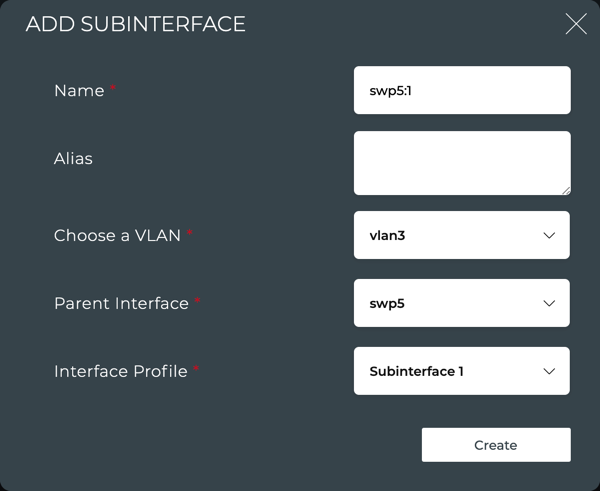Viewport: 600px width, 491px height.
Task: Click the Parent Interface label
Action: pyautogui.click(x=121, y=303)
